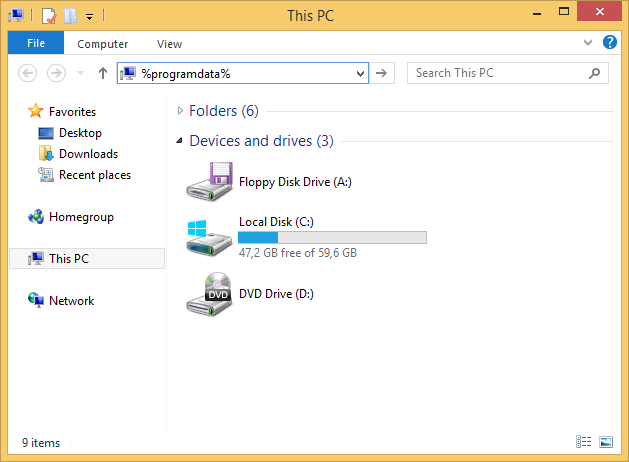Click the Forward navigation arrow

coord(56,73)
